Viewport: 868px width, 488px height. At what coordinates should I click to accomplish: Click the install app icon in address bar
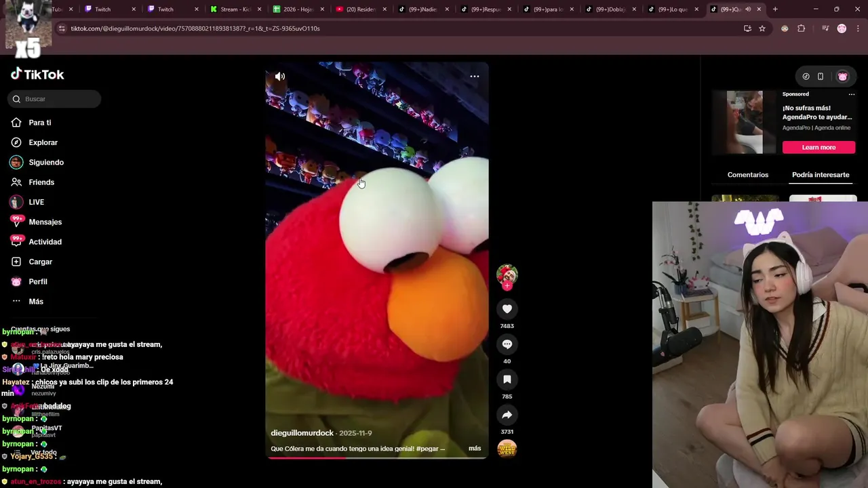coord(747,28)
